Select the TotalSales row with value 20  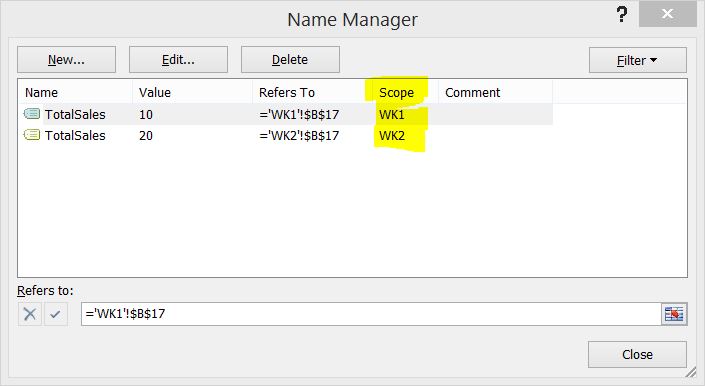286,135
